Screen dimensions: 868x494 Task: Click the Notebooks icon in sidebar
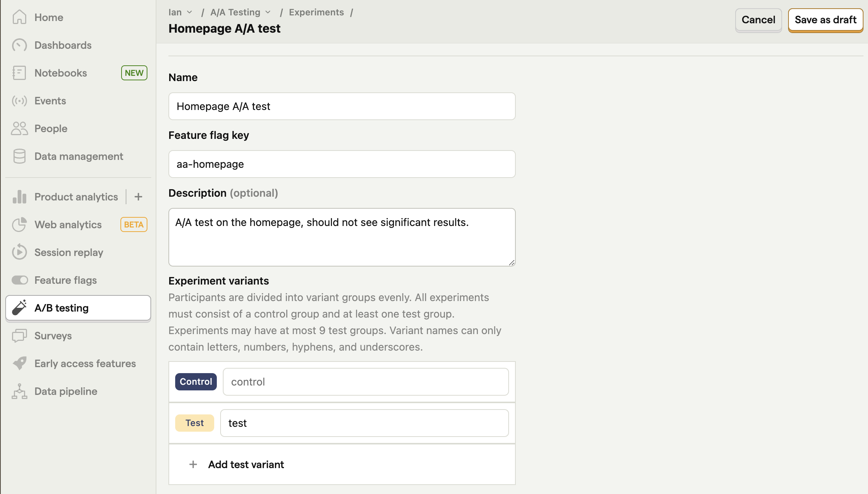[19, 73]
